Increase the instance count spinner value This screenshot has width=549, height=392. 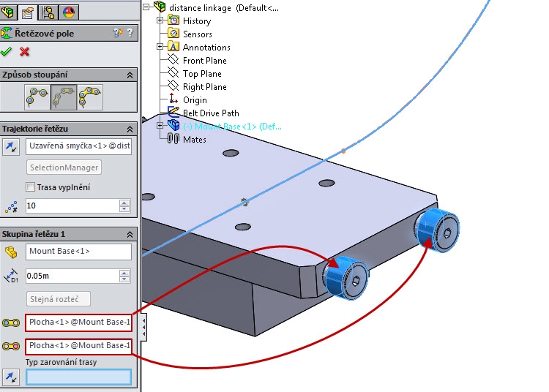pyautogui.click(x=124, y=203)
